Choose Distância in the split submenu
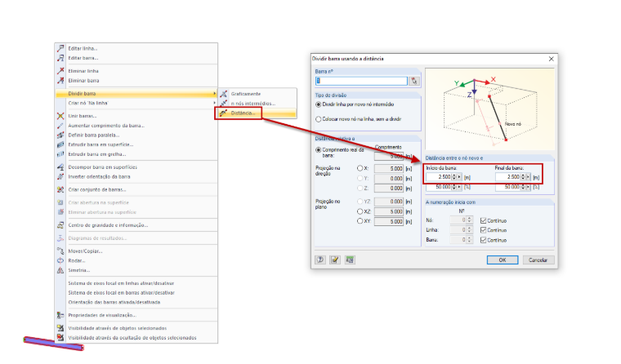The image size is (621, 364). (257, 113)
